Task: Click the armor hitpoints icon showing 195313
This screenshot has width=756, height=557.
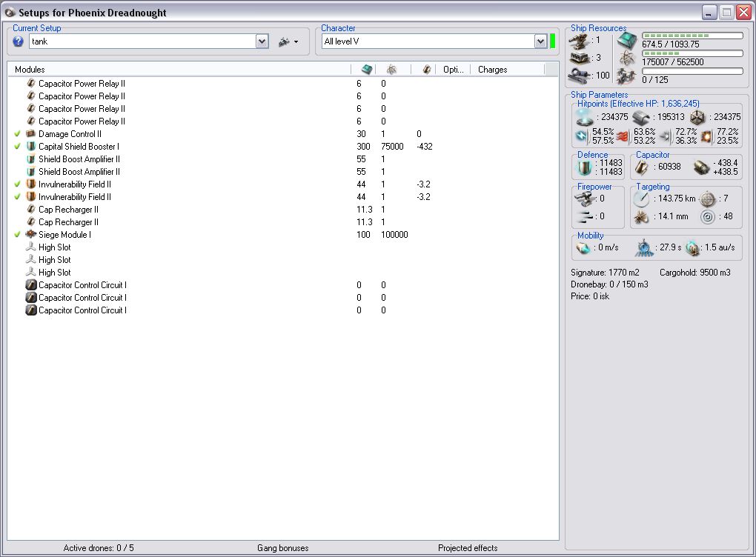Action: pyautogui.click(x=641, y=117)
